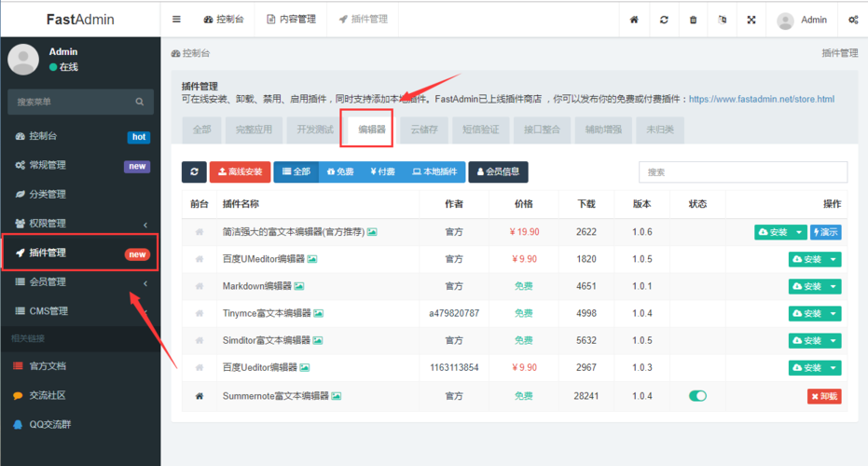Click the plugin table 搜索 field
Viewport: 868px width, 466px height.
[743, 172]
